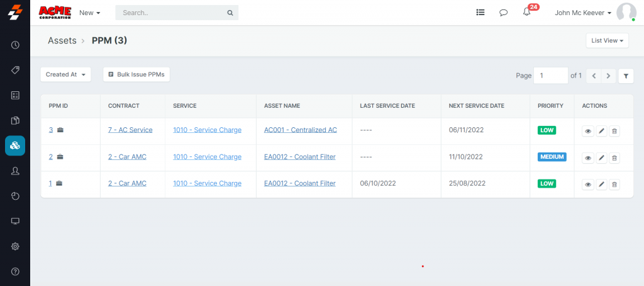Open 2 - Car AMC contract for PPM 2
The height and width of the screenshot is (286, 644).
pos(127,157)
